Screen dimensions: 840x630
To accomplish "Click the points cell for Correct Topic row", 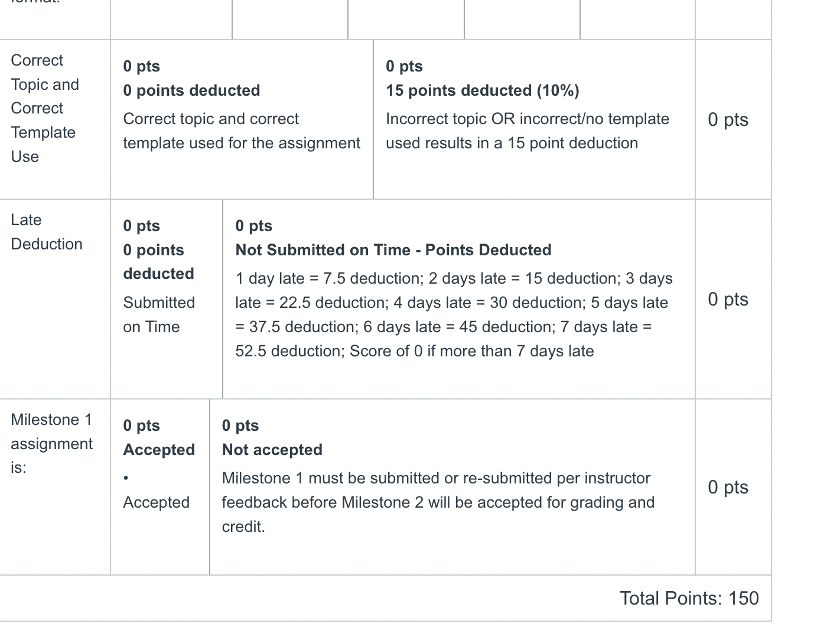I will click(x=728, y=119).
